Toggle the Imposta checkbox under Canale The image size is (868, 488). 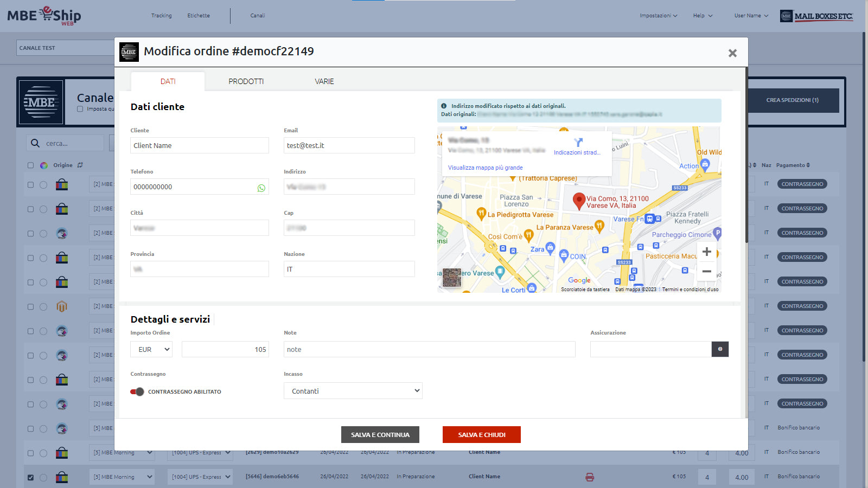coord(80,109)
